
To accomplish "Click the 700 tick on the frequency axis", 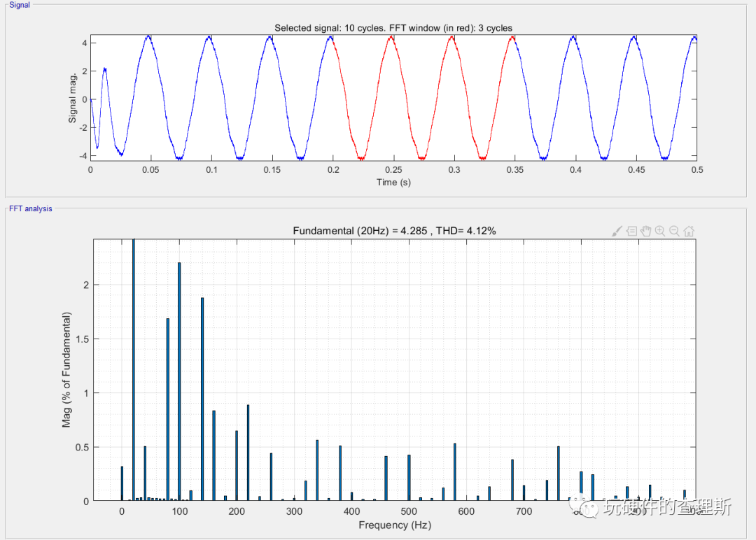I will (x=524, y=511).
